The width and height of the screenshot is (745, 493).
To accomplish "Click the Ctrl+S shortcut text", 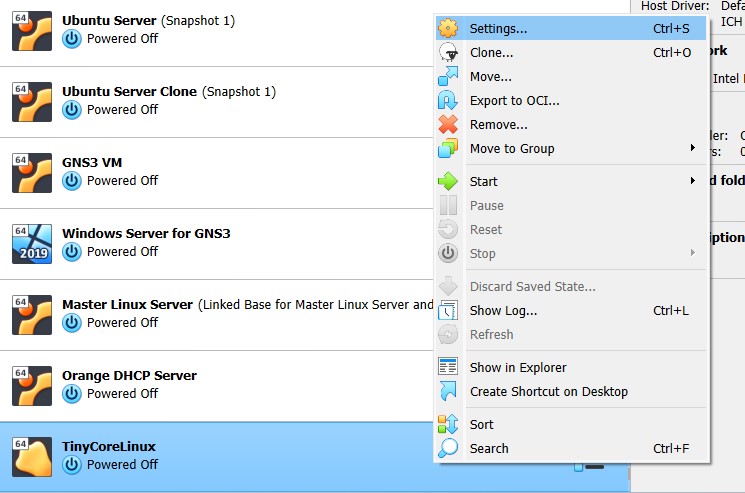I will click(x=671, y=28).
